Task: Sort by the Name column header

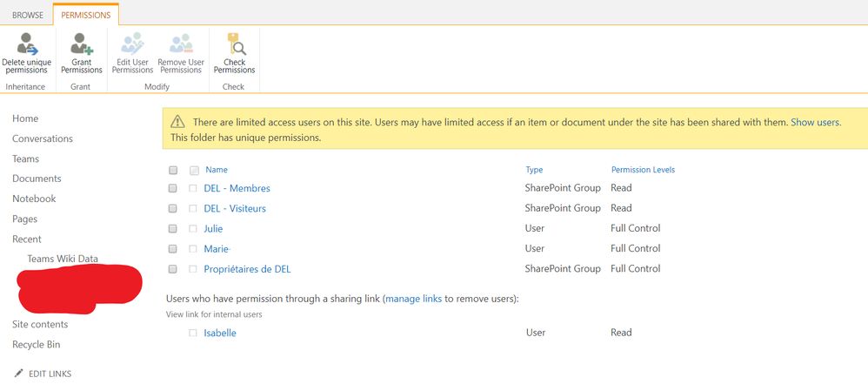Action: (217, 170)
